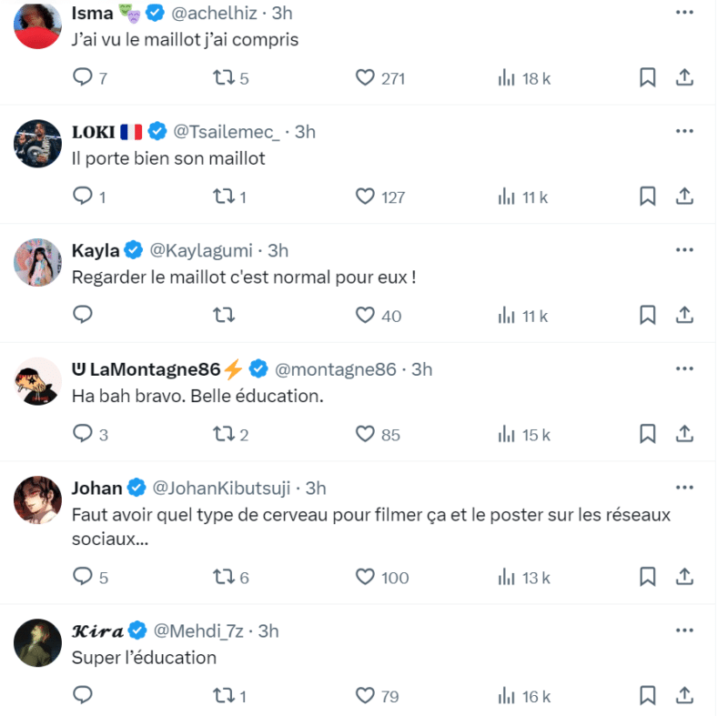Screen dimensions: 728x716
Task: Open Kayla's profile picture
Action: (38, 262)
